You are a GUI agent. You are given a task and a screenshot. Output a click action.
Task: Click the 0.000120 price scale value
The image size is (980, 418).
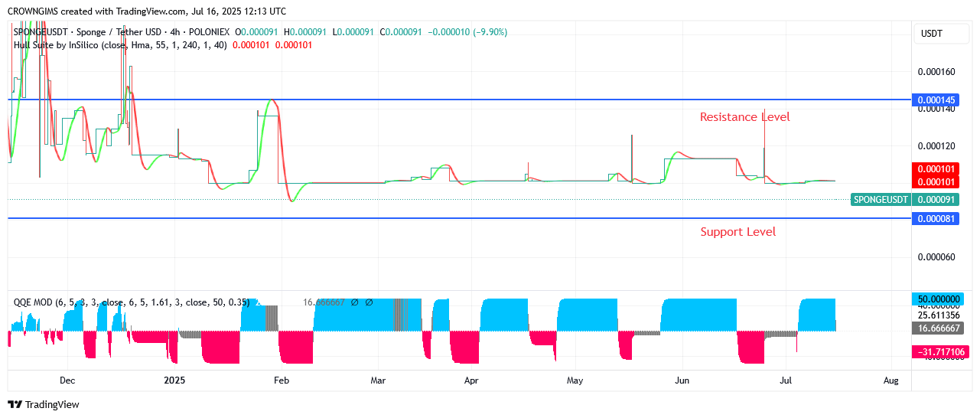pyautogui.click(x=936, y=146)
